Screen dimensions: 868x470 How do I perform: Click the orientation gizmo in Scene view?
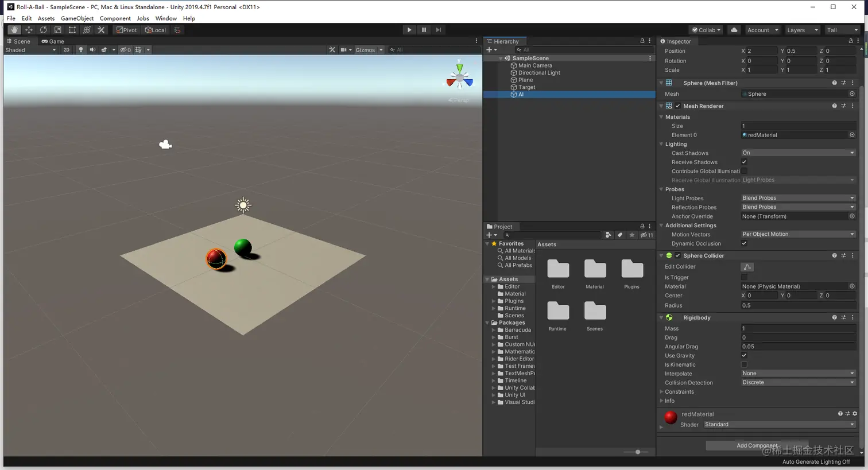459,77
